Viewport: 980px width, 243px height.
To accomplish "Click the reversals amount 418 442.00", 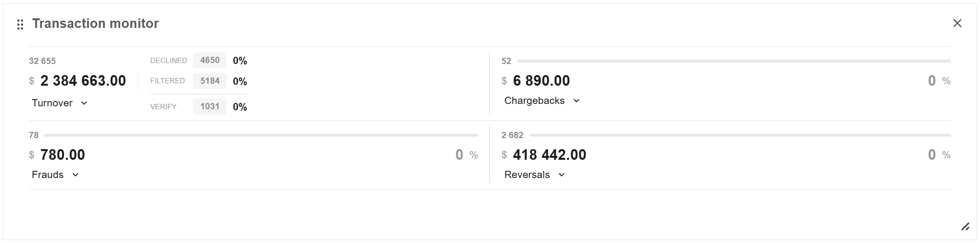I will 549,155.
